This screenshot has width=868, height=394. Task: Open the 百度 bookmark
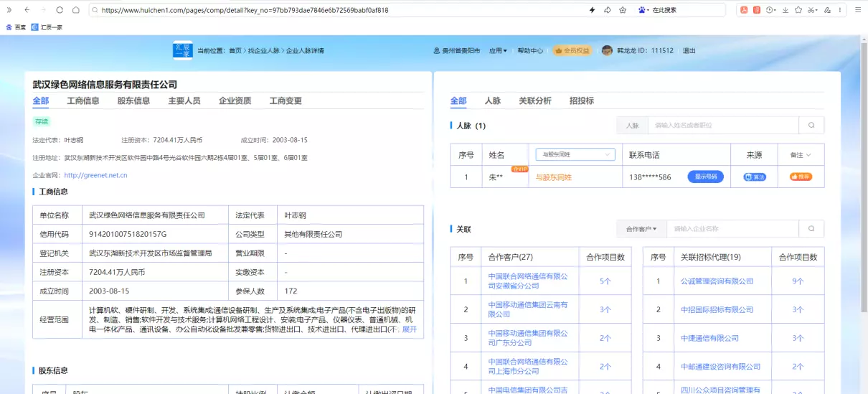point(16,27)
